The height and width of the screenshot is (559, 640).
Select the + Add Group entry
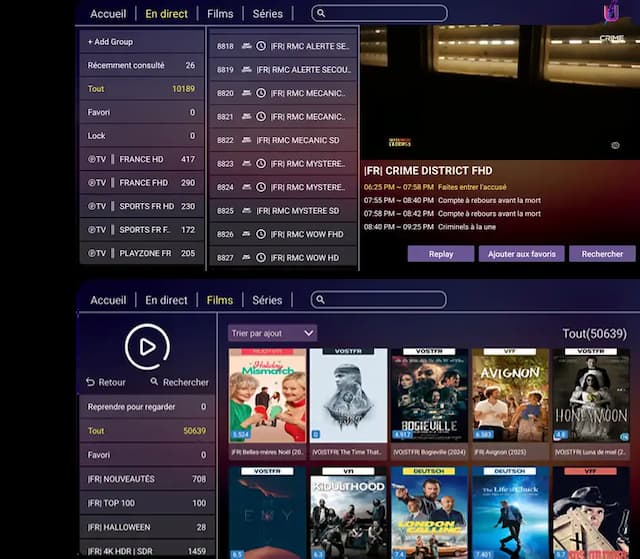tap(110, 42)
